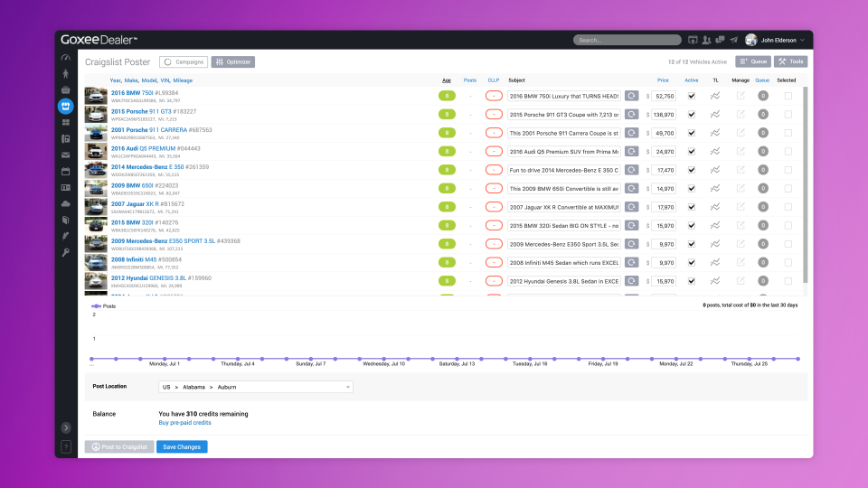
Task: Sort by the Price column header
Action: [x=663, y=80]
